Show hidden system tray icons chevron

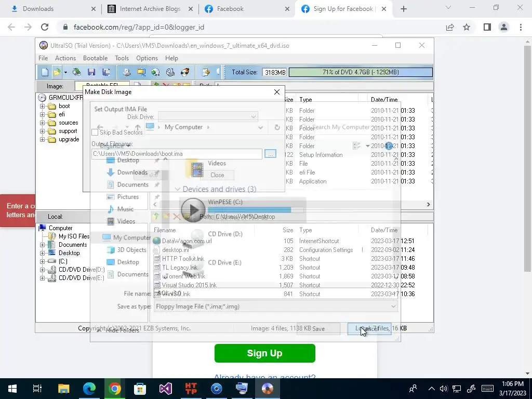pos(431,389)
